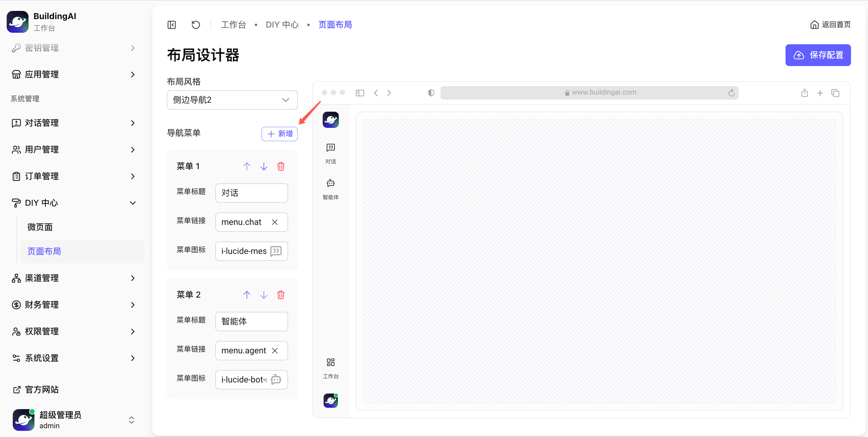Click 保存配置 button

(818, 55)
